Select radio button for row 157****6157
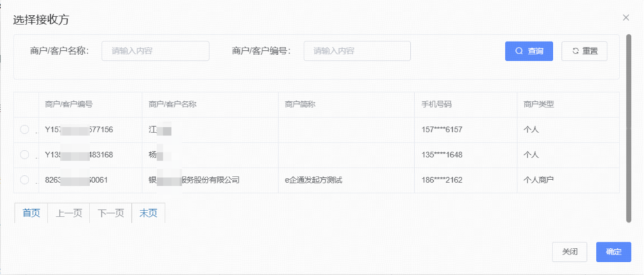 click(x=24, y=130)
